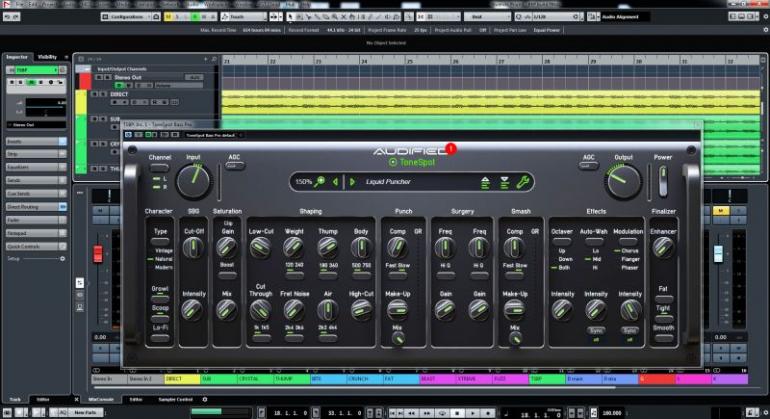
Task: Toggle the Growl character button
Action: (x=160, y=299)
